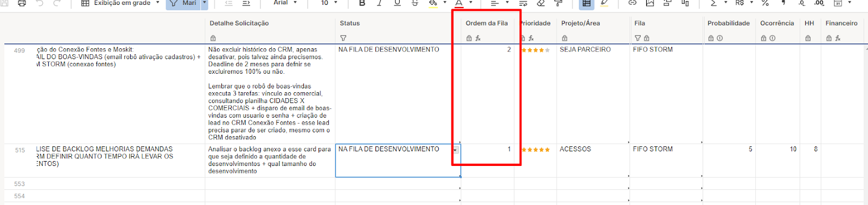This screenshot has width=868, height=205.
Task: Click the highlight changes marker icon
Action: [604, 3]
